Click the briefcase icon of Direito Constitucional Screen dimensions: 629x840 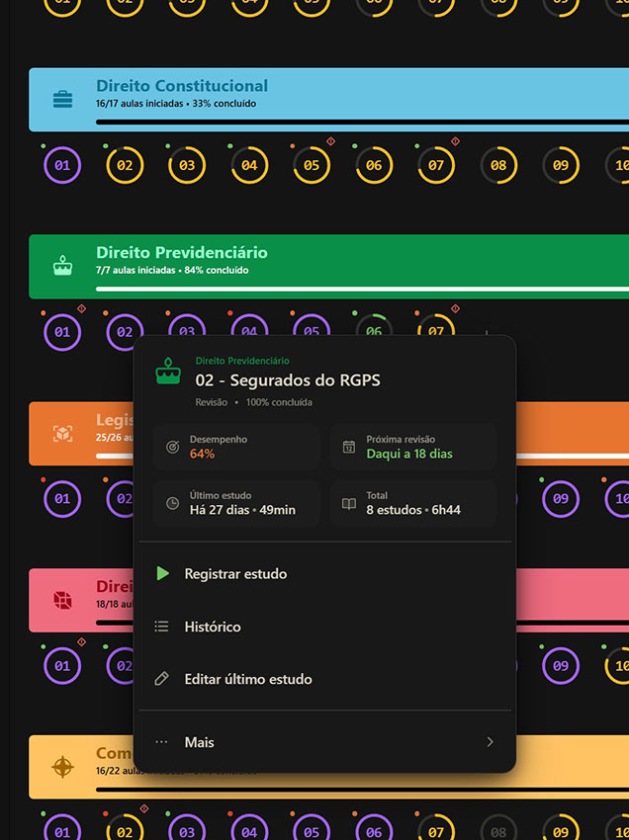point(62,99)
